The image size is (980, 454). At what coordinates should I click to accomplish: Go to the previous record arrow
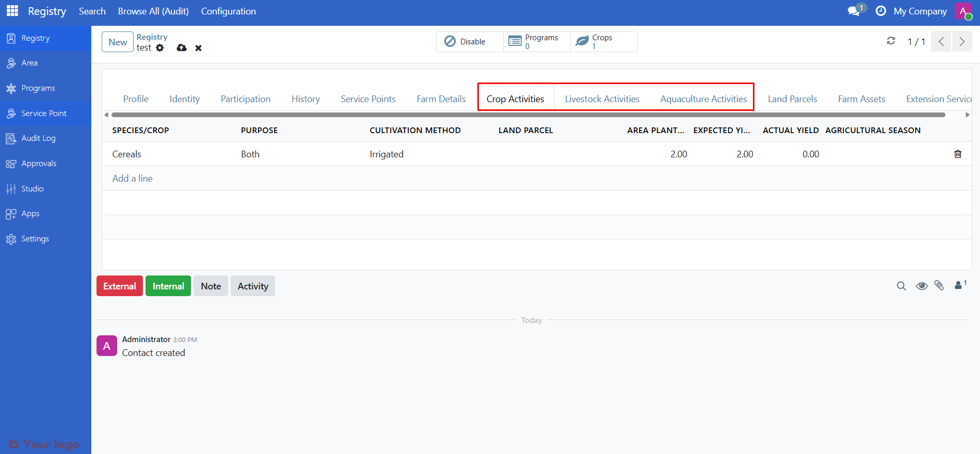[941, 41]
